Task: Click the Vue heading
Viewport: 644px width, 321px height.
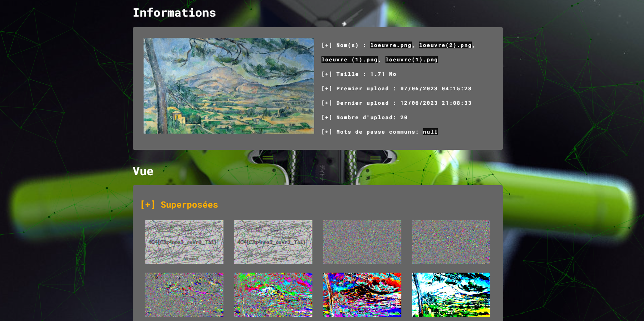Action: pos(143,171)
